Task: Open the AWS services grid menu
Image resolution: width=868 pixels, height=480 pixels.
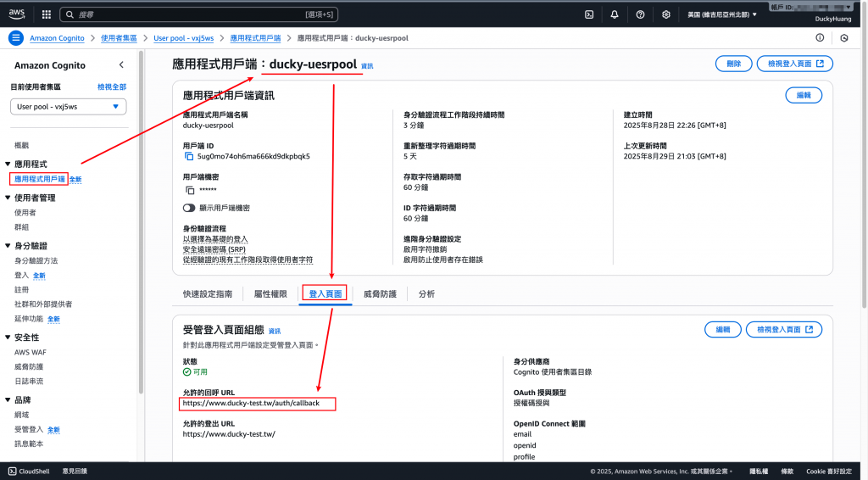Action: pos(47,14)
